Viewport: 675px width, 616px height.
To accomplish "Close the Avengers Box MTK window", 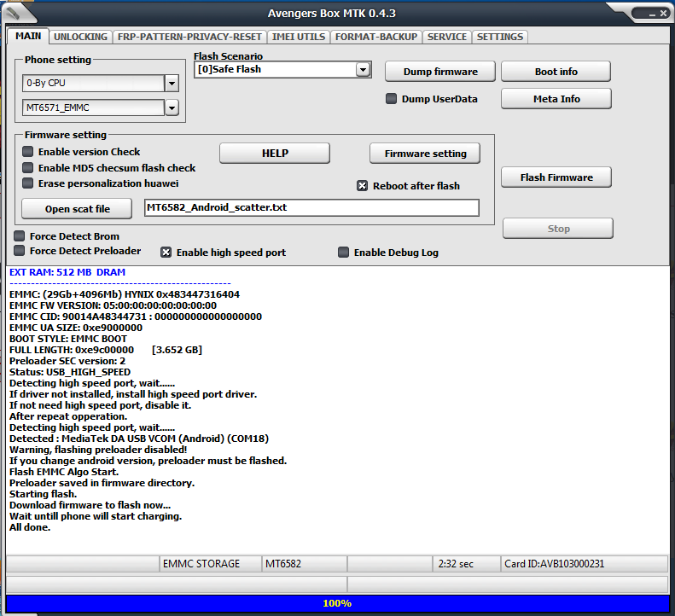I will point(663,14).
